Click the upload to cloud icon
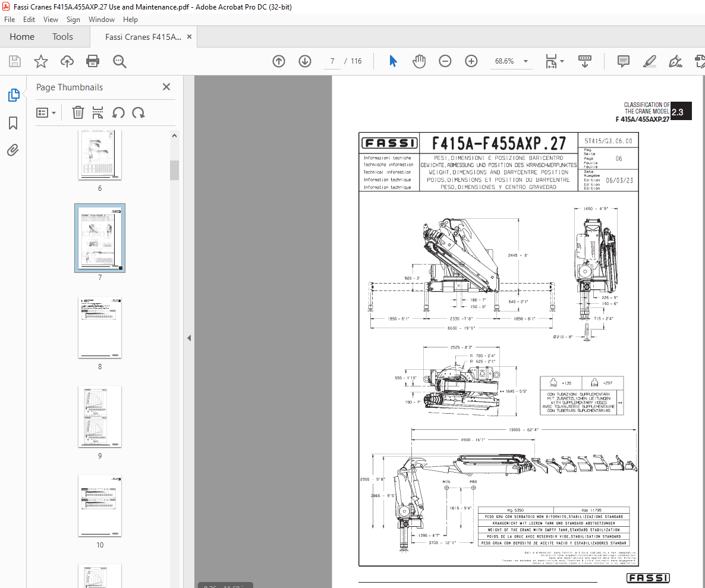 67,61
